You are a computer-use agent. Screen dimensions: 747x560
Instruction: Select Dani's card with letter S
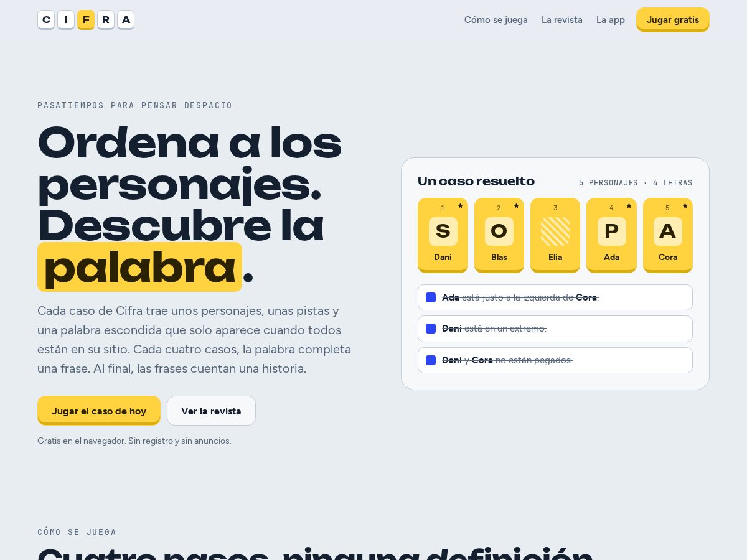[x=443, y=235]
